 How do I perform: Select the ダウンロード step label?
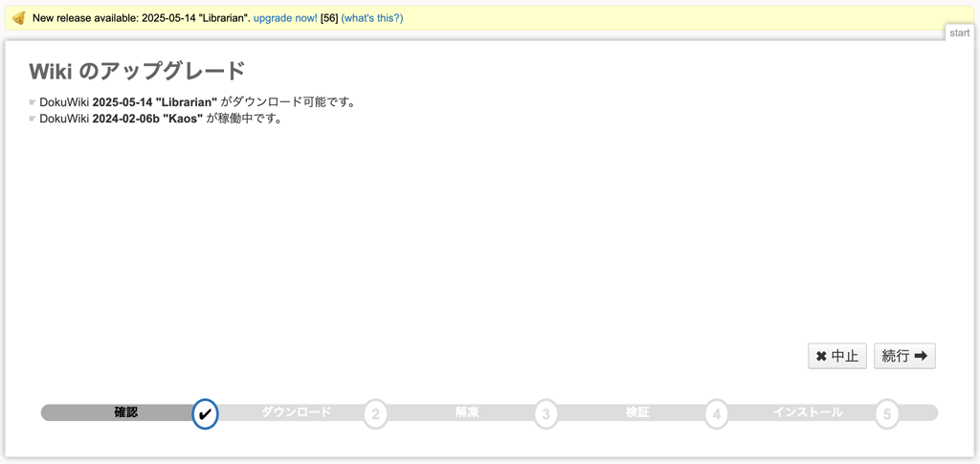(297, 412)
